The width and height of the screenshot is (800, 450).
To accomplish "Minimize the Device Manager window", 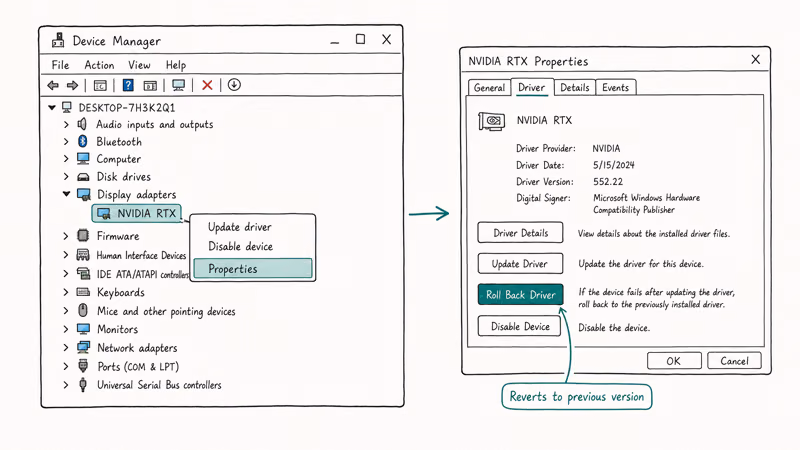I will (x=335, y=42).
